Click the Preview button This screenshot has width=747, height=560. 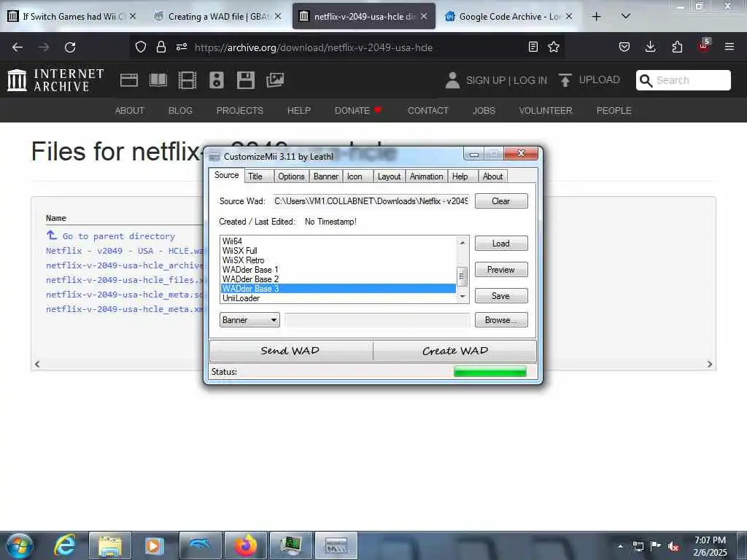(501, 270)
